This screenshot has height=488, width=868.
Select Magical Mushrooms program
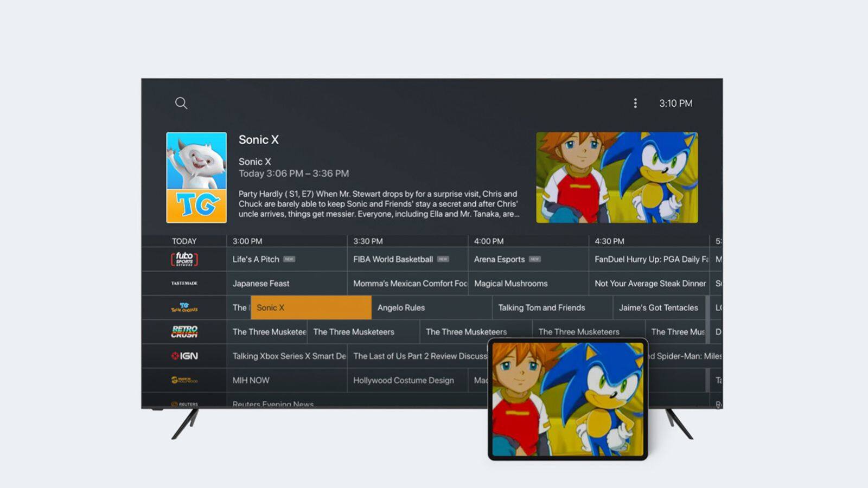(528, 284)
